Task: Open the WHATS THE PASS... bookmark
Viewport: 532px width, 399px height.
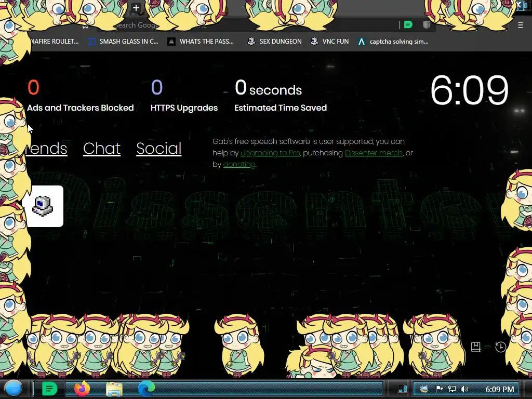Action: (x=201, y=42)
